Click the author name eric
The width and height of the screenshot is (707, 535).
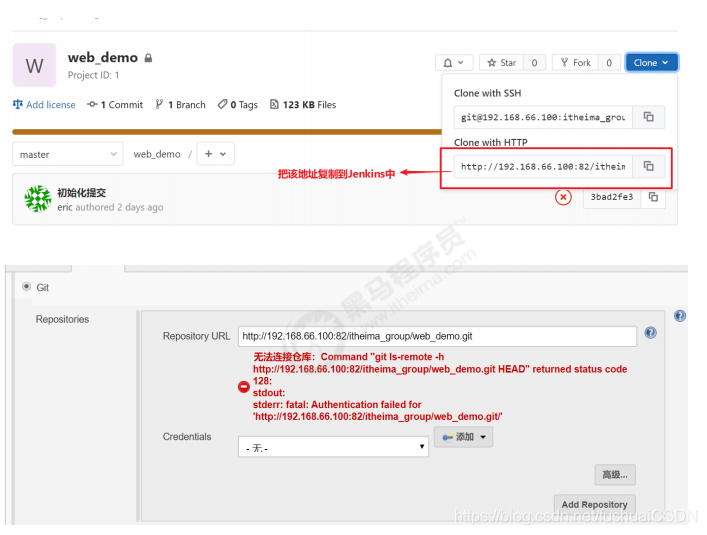click(x=65, y=207)
